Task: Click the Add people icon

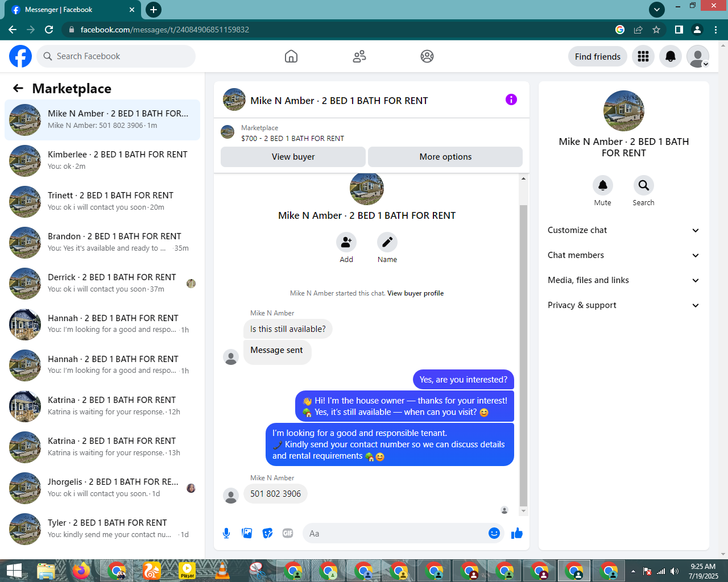Action: pos(346,243)
